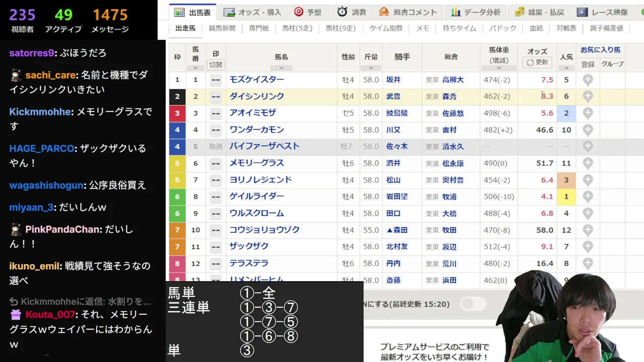644x362 pixels.
Task: Add ウルスクローム to favorites with its plus icon
Action: coord(588,213)
